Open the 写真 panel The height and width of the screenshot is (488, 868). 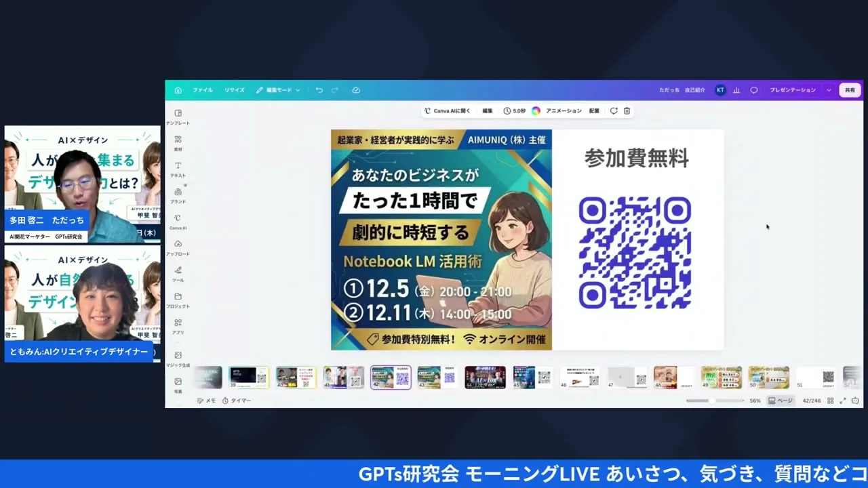click(x=178, y=386)
